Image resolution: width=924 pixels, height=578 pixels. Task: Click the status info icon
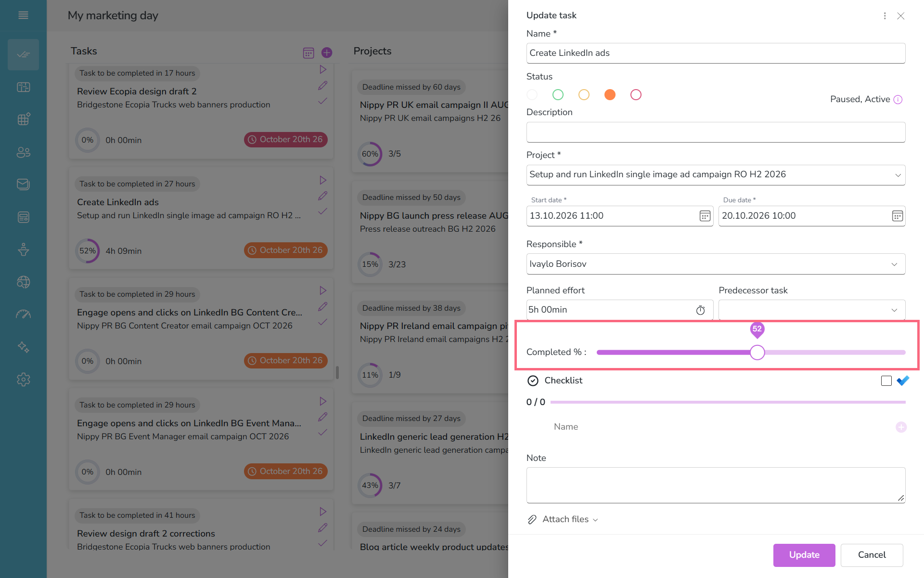pyautogui.click(x=898, y=100)
